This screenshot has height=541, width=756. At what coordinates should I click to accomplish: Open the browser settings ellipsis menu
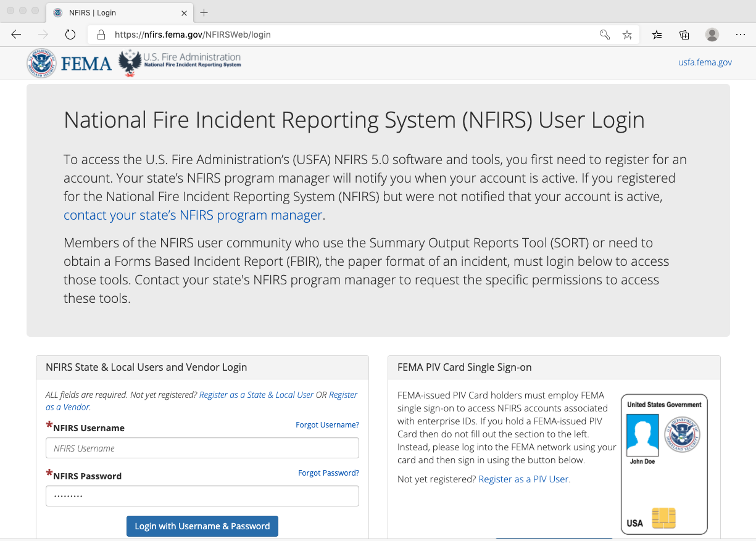(x=741, y=35)
